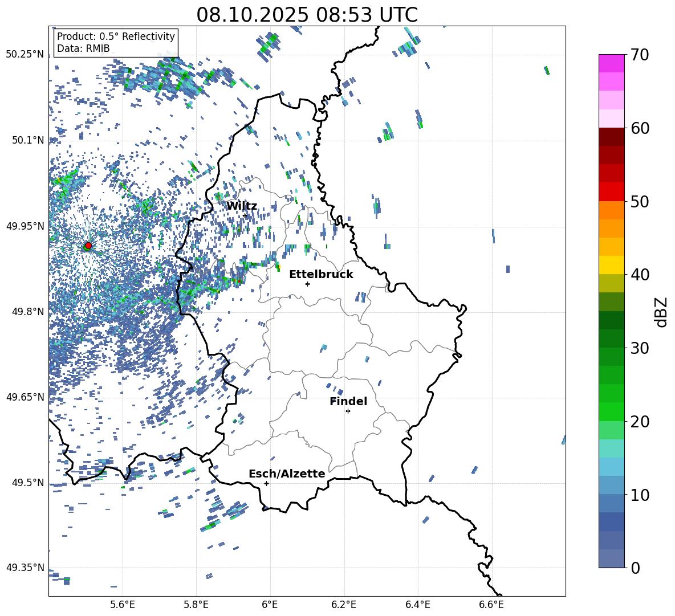Click the red radar site marker

click(x=88, y=246)
